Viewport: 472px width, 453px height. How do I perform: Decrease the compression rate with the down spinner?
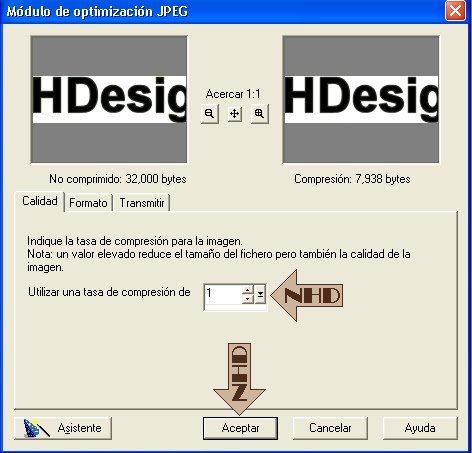pos(247,299)
